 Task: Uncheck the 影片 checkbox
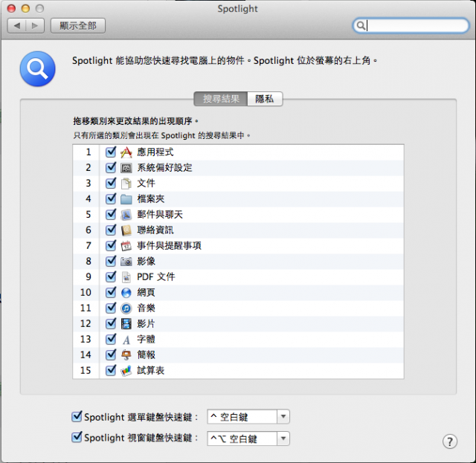point(111,323)
